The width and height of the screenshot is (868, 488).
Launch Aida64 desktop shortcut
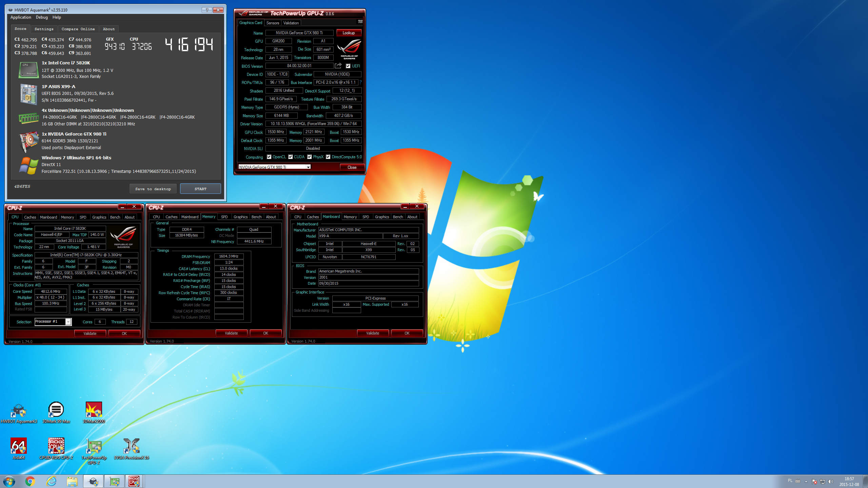click(19, 449)
